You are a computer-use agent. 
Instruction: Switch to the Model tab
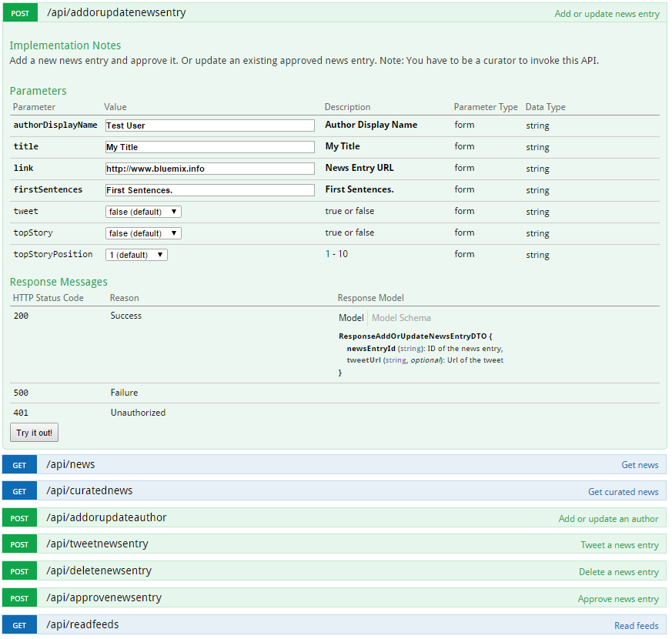[351, 318]
